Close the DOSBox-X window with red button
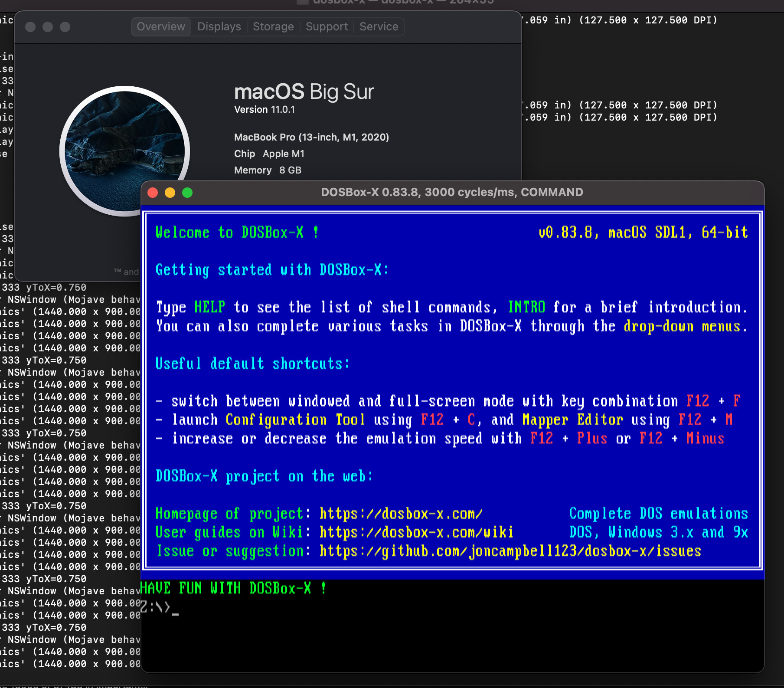Viewport: 784px width, 688px height. 153,193
